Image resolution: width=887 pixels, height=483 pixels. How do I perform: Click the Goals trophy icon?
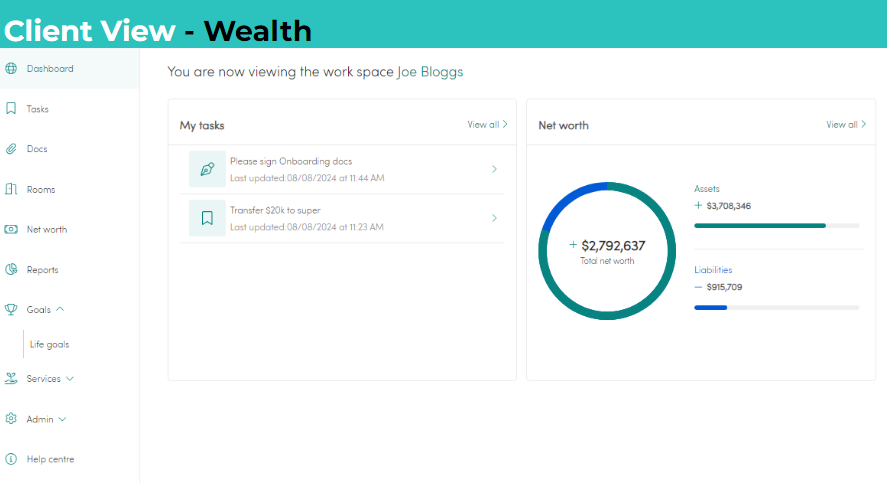11,309
